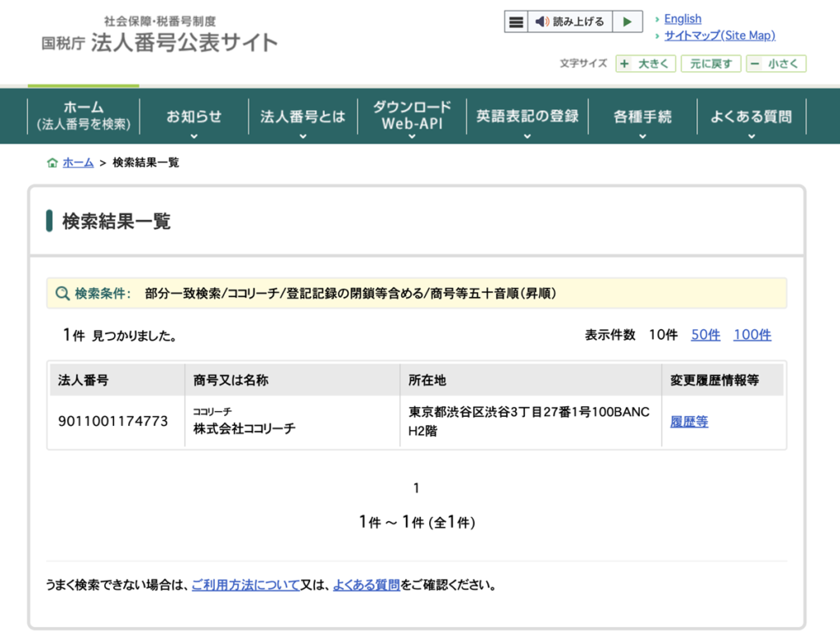Click the speaker 読み上げる button
The image size is (840, 641).
[569, 22]
